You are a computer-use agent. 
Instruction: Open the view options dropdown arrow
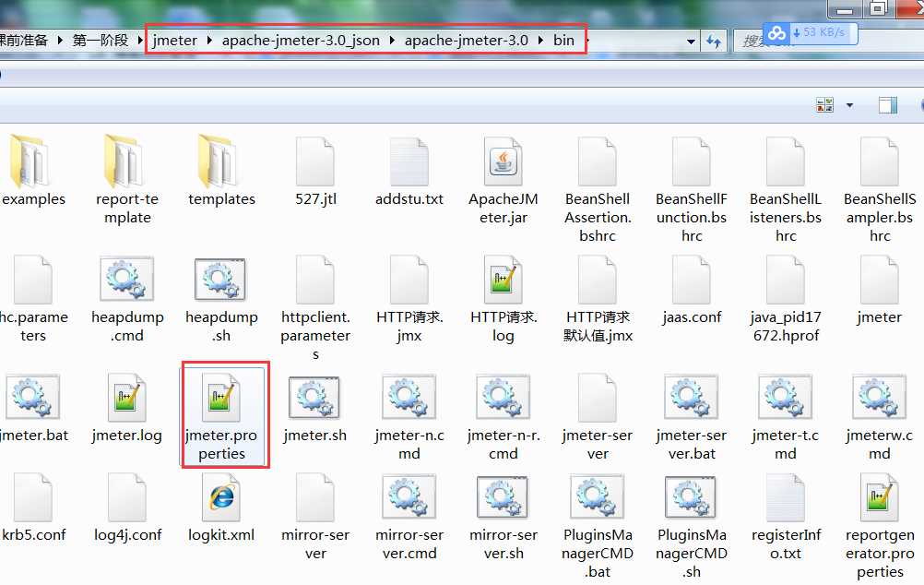point(849,105)
